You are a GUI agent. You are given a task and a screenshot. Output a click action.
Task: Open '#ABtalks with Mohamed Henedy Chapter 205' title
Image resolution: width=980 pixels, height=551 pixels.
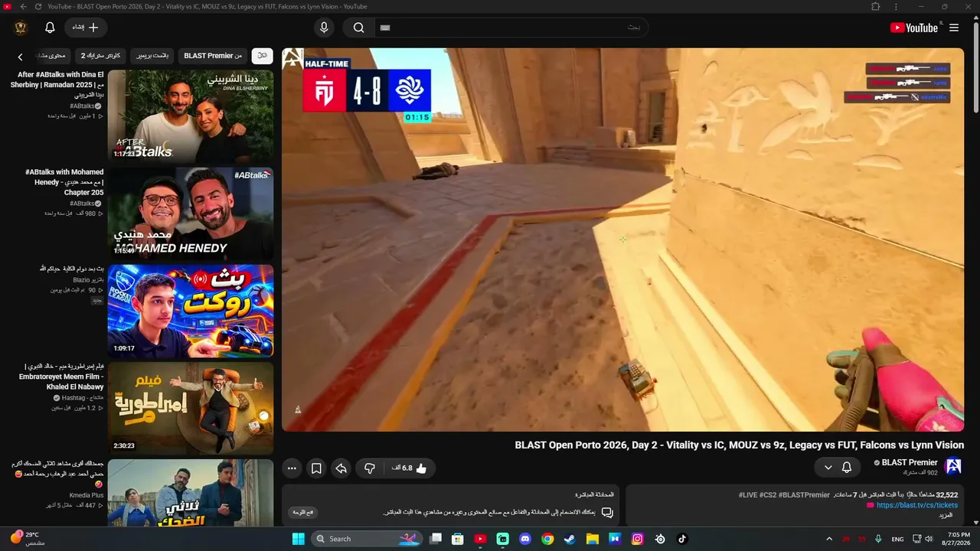pos(64,182)
